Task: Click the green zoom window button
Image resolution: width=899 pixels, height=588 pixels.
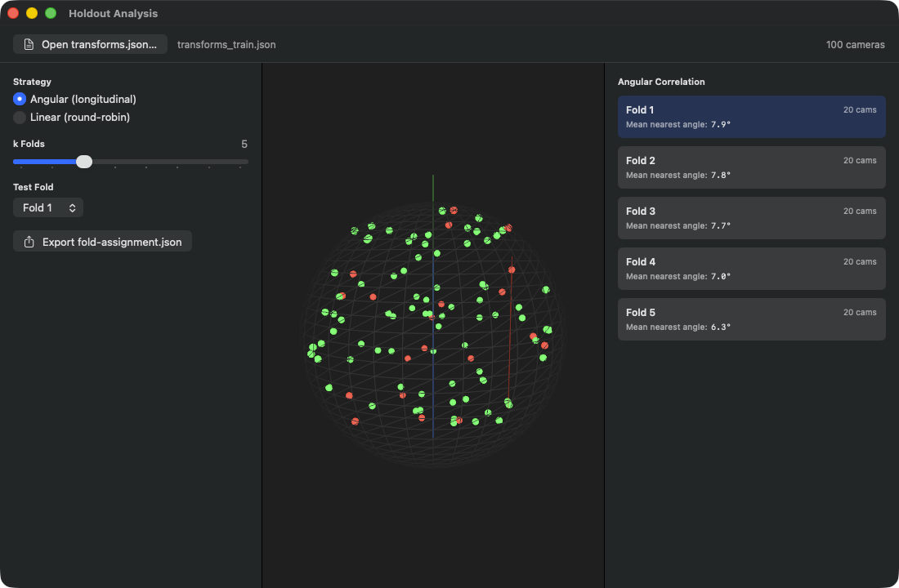Action: (x=51, y=13)
